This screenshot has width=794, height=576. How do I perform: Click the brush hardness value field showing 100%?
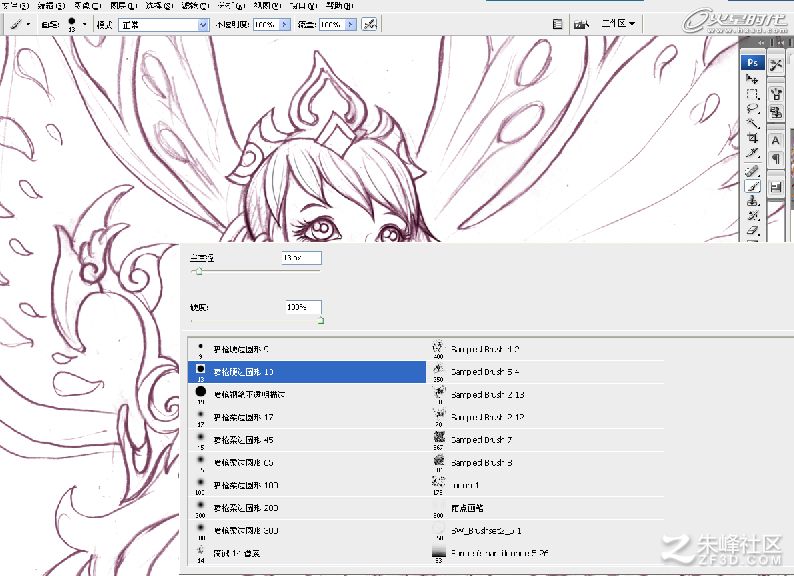point(303,307)
